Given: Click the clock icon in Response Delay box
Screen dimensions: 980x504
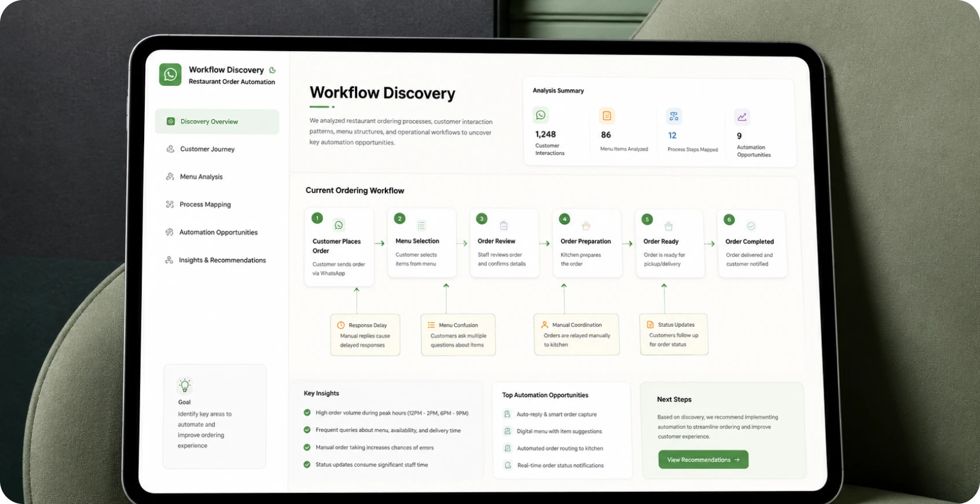Looking at the screenshot, I should 341,325.
